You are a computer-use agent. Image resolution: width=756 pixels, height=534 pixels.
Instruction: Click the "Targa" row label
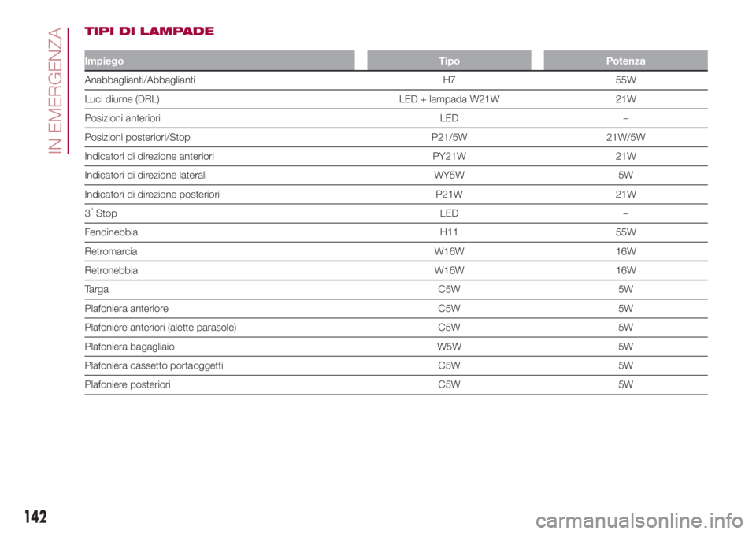point(96,289)
